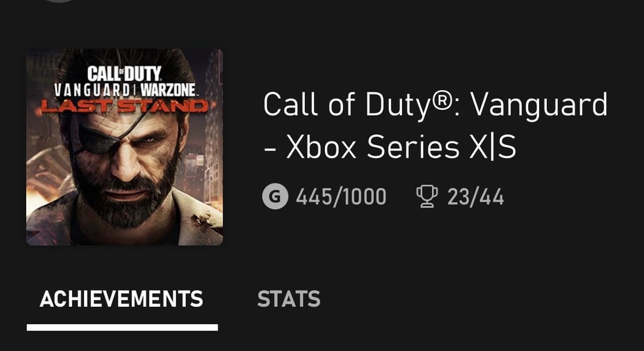Click the achievements trophy icon
The image size is (644, 351).
click(x=426, y=196)
